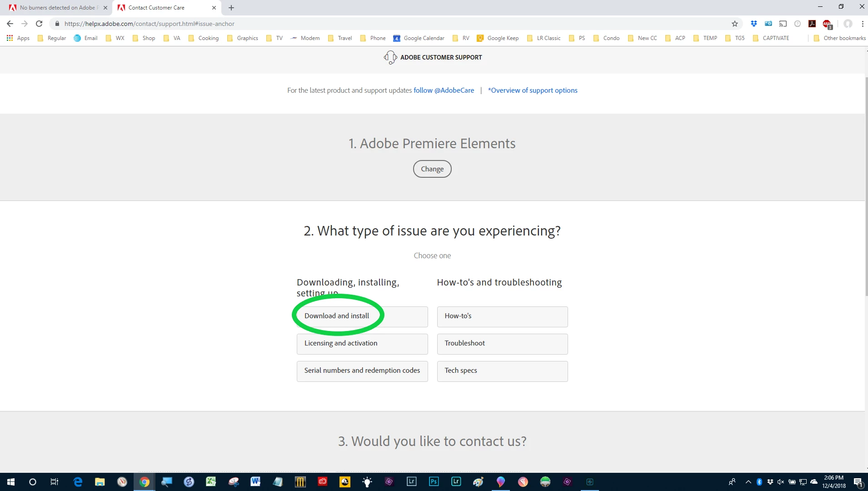Close the 'No burners detected' tab
This screenshot has height=491, width=868.
coord(105,8)
